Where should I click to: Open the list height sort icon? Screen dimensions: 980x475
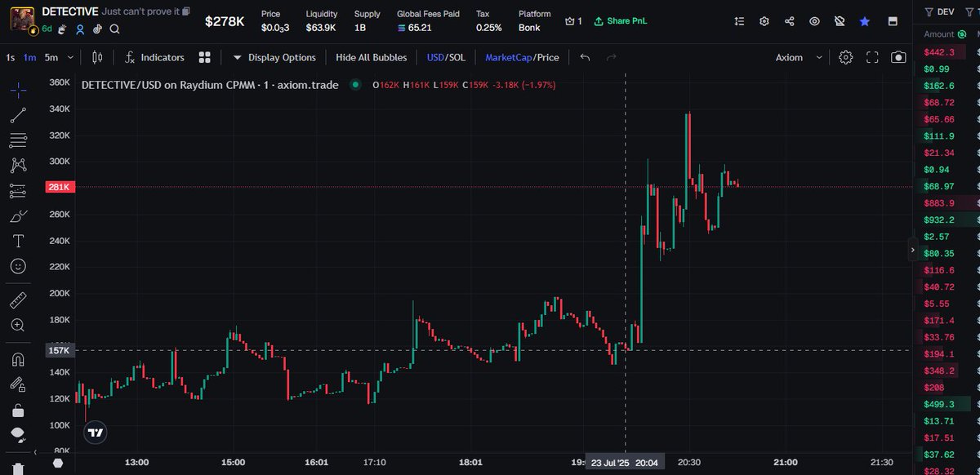coord(739,21)
